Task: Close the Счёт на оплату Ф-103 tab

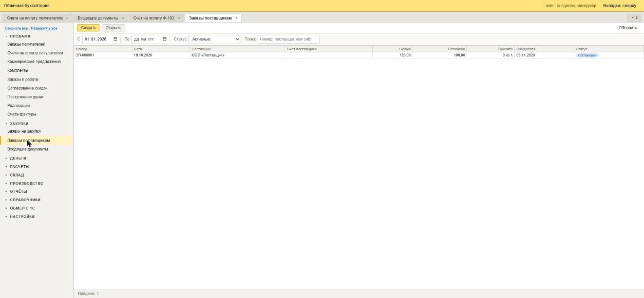Action: tap(179, 18)
